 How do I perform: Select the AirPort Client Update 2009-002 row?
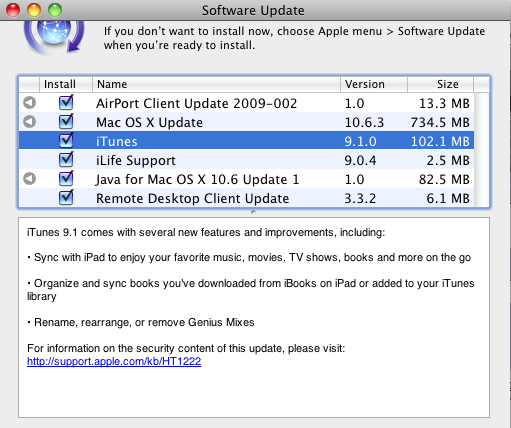tap(246, 103)
